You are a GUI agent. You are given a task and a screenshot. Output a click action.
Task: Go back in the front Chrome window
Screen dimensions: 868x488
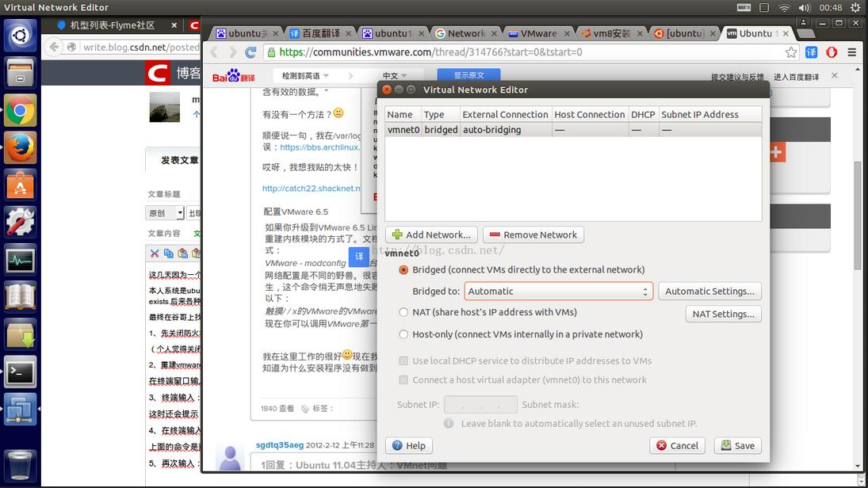point(214,52)
